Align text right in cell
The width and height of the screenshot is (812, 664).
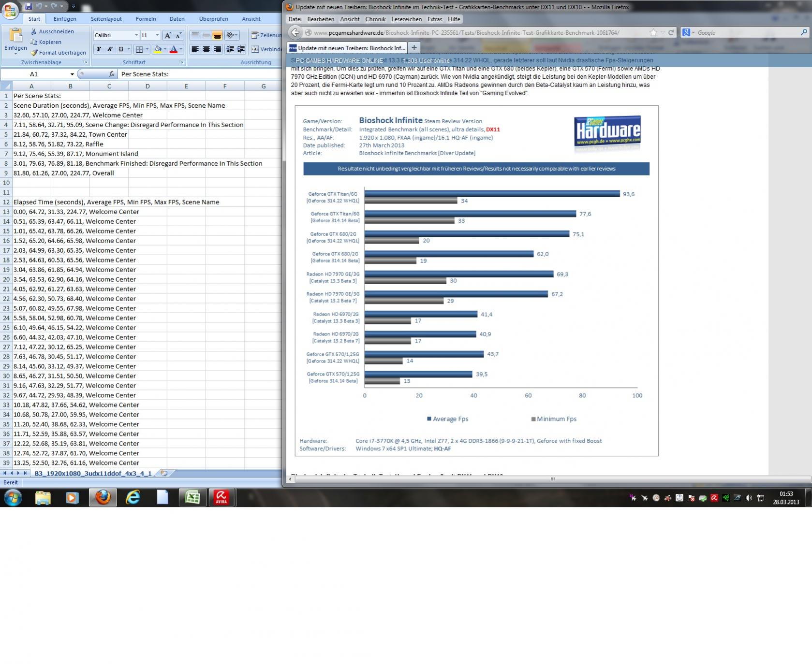(x=217, y=49)
